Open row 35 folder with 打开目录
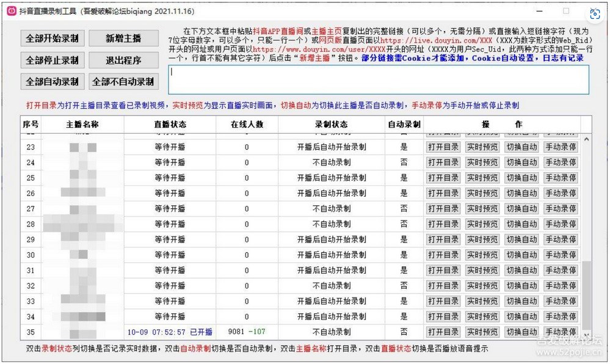 pyautogui.click(x=443, y=332)
